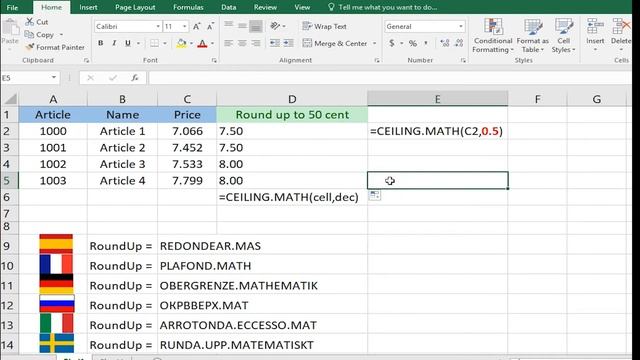This screenshot has width=640, height=360.
Task: Center text horizontally
Action: coord(242,43)
